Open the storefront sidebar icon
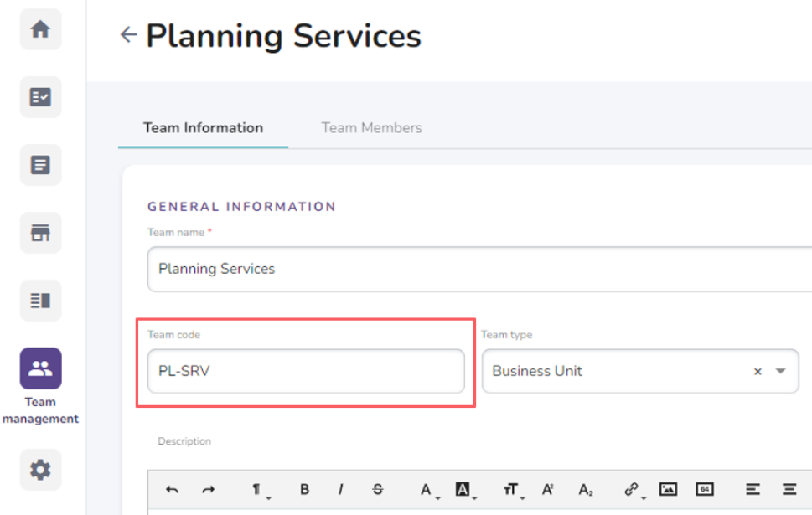812x515 pixels. pos(40,233)
